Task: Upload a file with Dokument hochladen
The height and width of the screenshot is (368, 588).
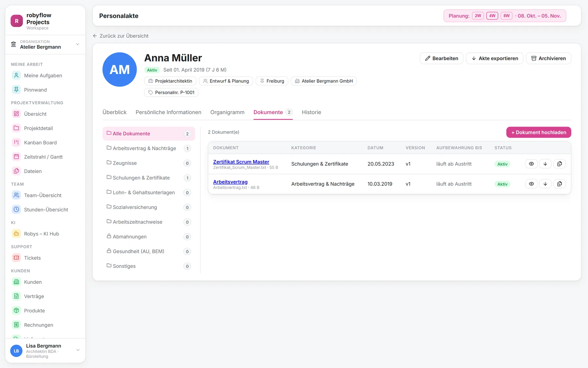Action: click(x=539, y=132)
